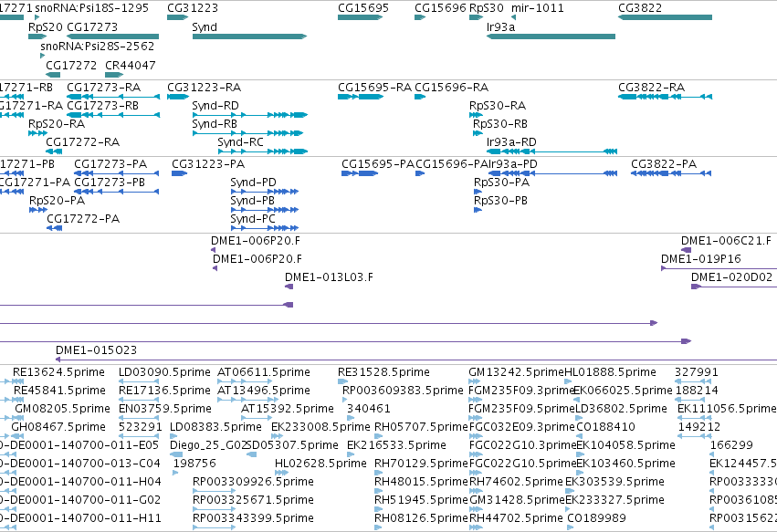Select EST label CO189989
Image resolution: width=777 pixels, height=532 pixels.
click(596, 518)
